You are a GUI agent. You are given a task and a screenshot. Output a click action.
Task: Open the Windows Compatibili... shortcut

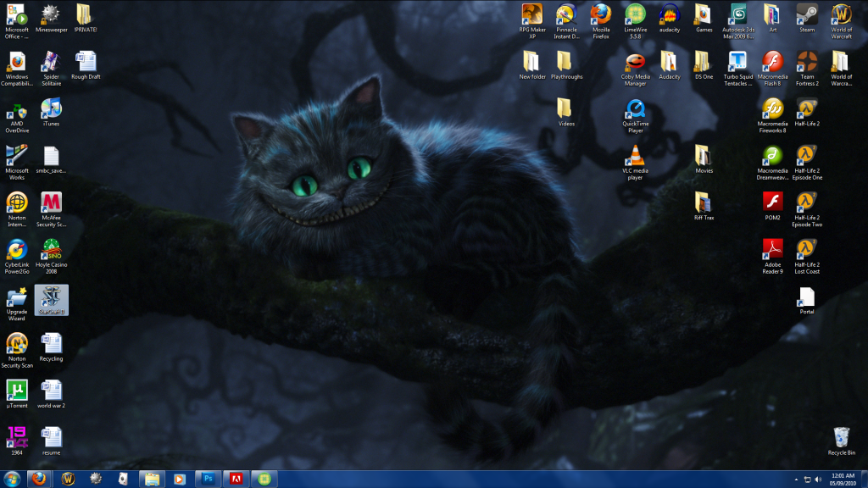[17, 68]
